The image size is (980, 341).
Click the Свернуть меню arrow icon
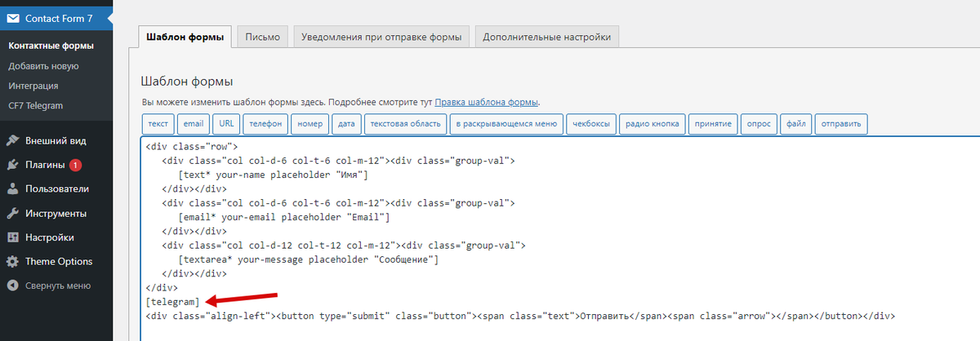pyautogui.click(x=13, y=286)
